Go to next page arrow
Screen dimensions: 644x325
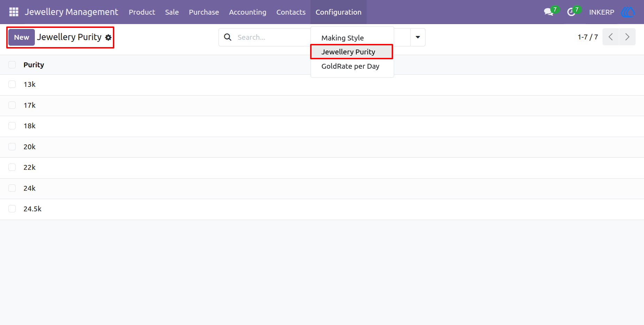(x=627, y=37)
